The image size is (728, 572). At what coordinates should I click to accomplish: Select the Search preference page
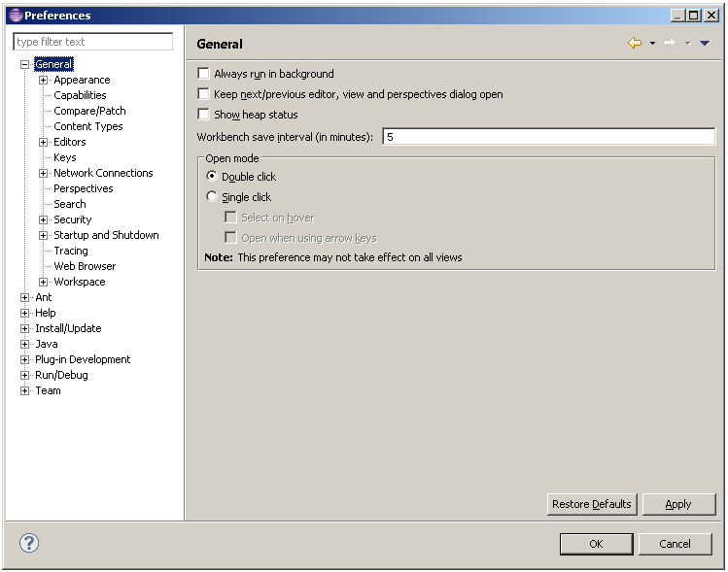click(70, 204)
